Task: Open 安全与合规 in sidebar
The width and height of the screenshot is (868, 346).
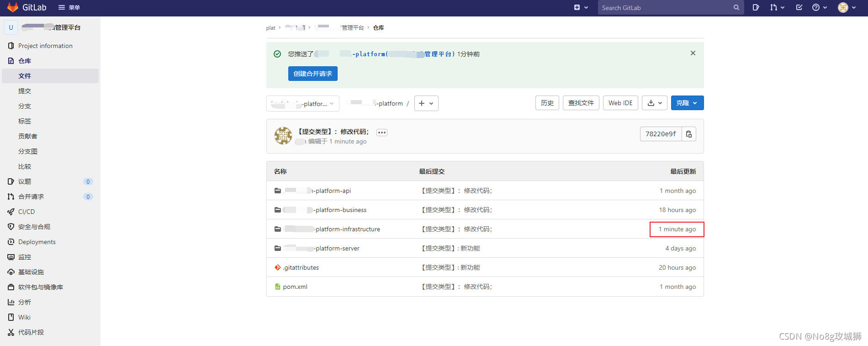Action: pos(34,227)
